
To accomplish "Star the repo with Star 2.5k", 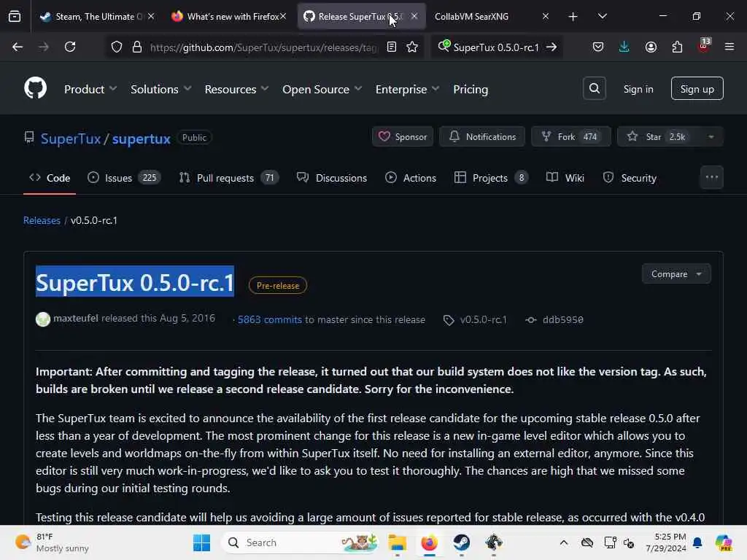I will (x=659, y=137).
